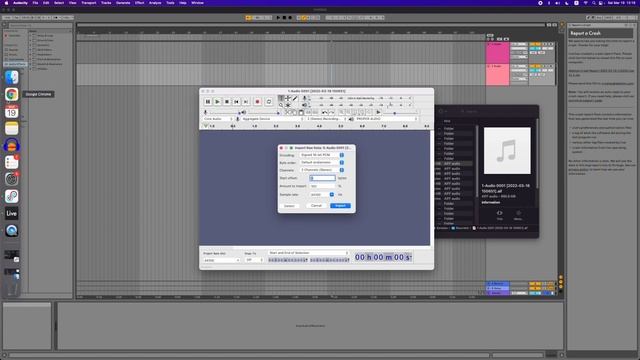The image size is (640, 360).
Task: Click the green Play button in Audacity
Action: tap(217, 102)
